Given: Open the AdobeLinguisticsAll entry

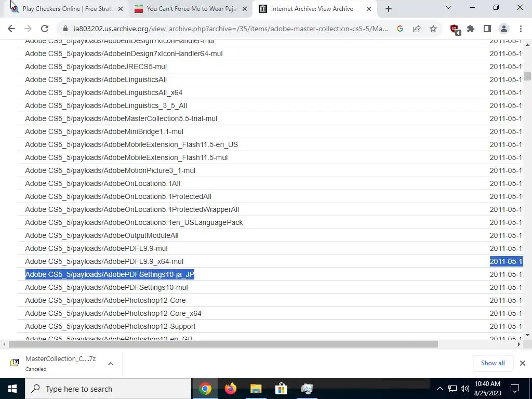Looking at the screenshot, I should 96,79.
